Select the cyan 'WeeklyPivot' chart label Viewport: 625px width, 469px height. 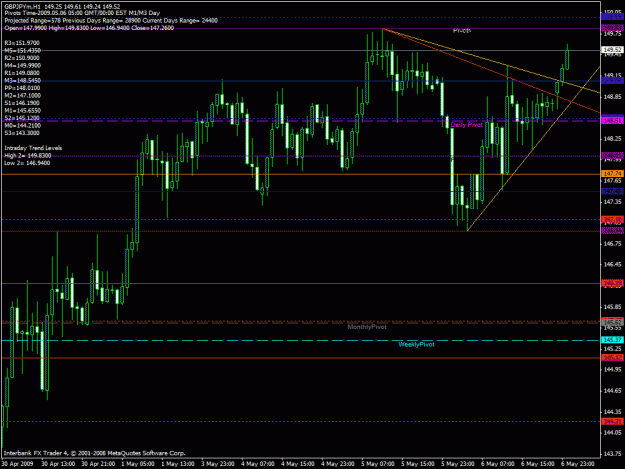(416, 345)
